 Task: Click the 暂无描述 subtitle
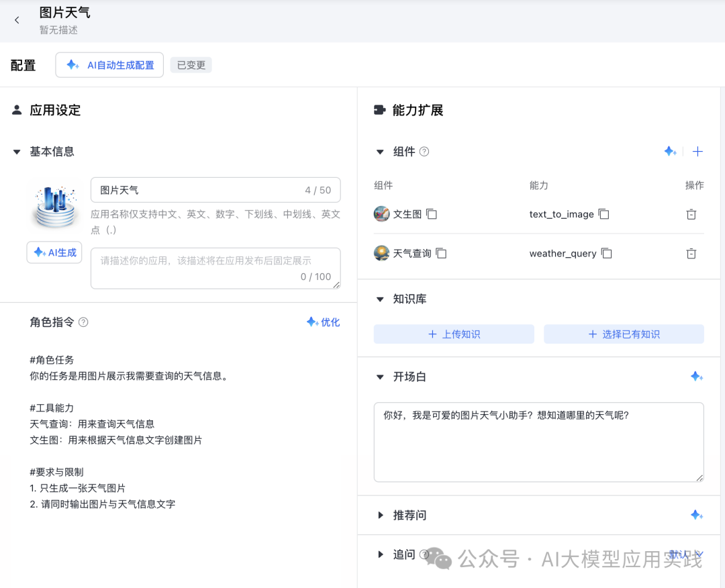(x=58, y=30)
